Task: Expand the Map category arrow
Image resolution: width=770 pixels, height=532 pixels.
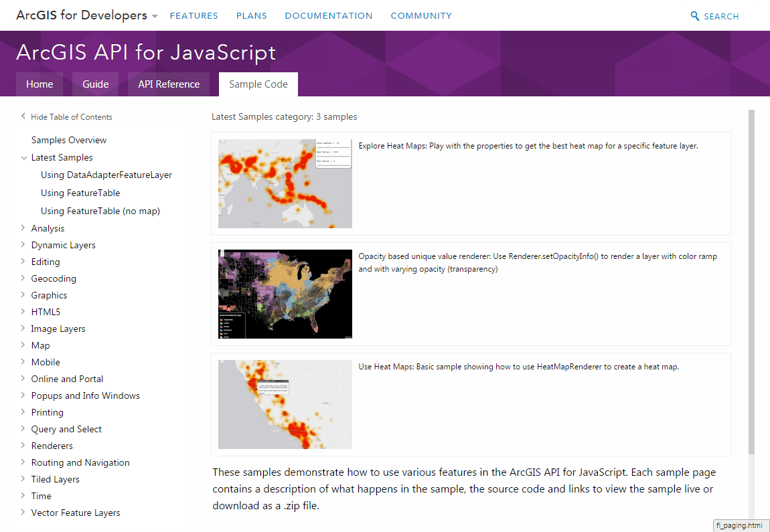Action: coord(23,345)
